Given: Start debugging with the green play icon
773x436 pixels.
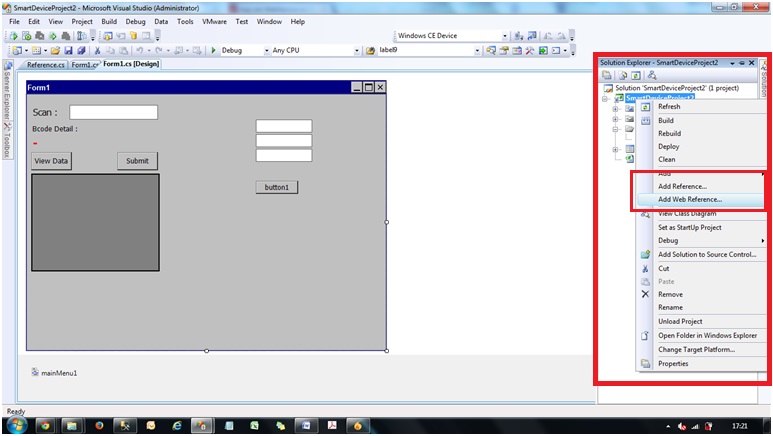Looking at the screenshot, I should coord(213,50).
